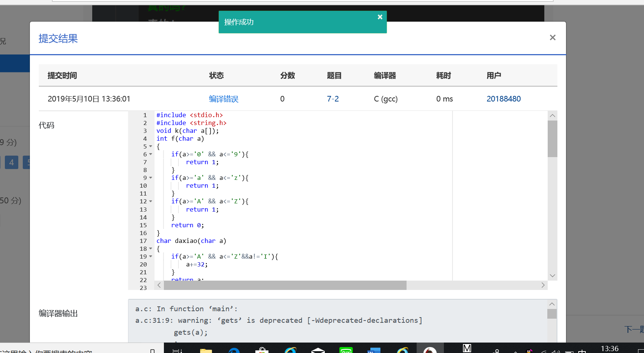Click the 状态 column header
Screen dimensions: 644x353
[216, 75]
